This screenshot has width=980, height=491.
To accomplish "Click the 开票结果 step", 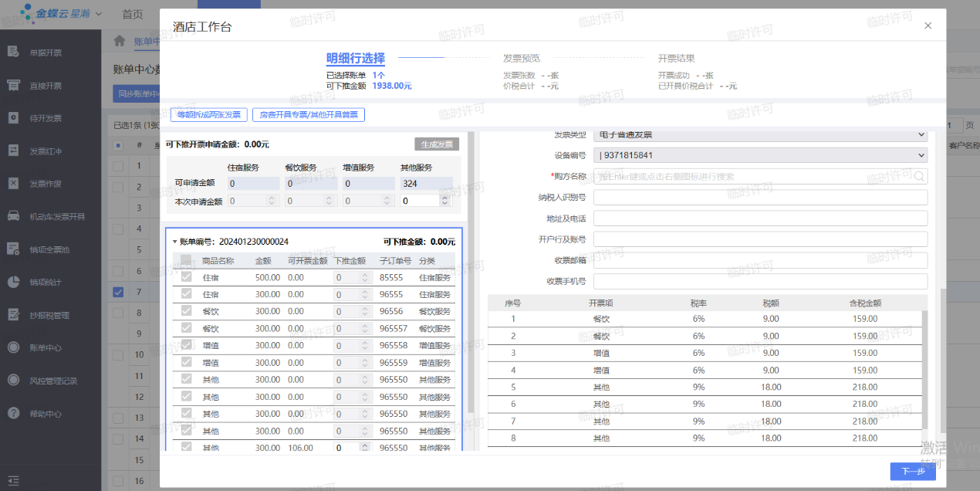I will coord(677,58).
